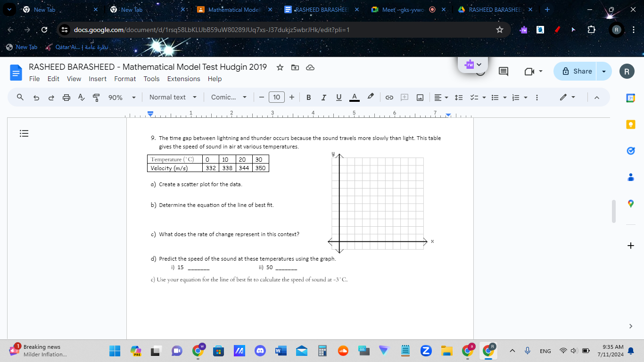Open the Extensions menu

[x=184, y=79]
